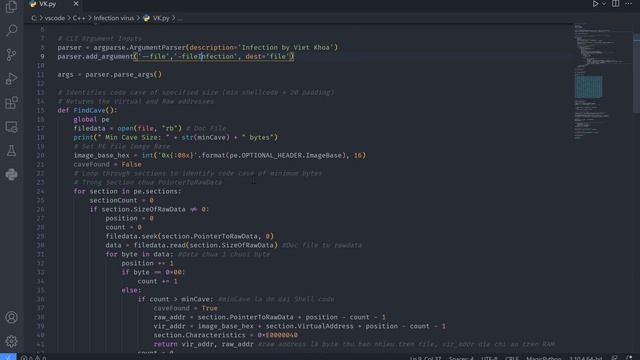This screenshot has width=640, height=360.
Task: Open the Source Control view
Action: pyautogui.click(x=11, y=54)
